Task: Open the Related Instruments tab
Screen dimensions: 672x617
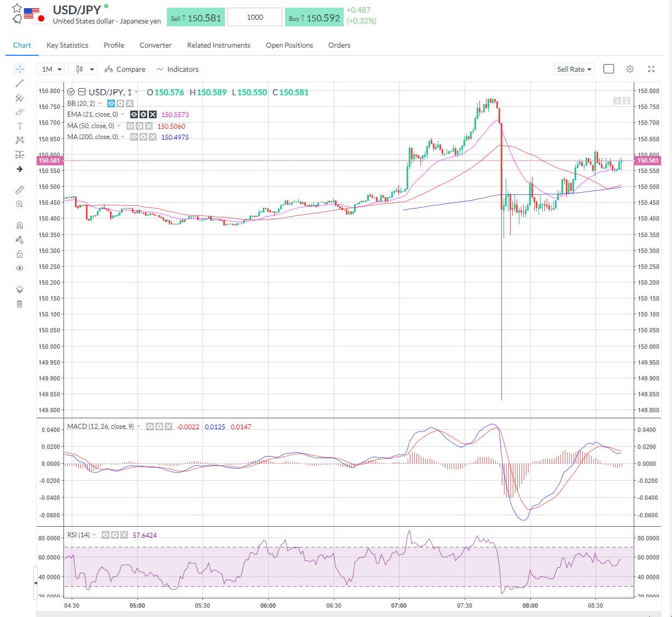Action: tap(218, 45)
